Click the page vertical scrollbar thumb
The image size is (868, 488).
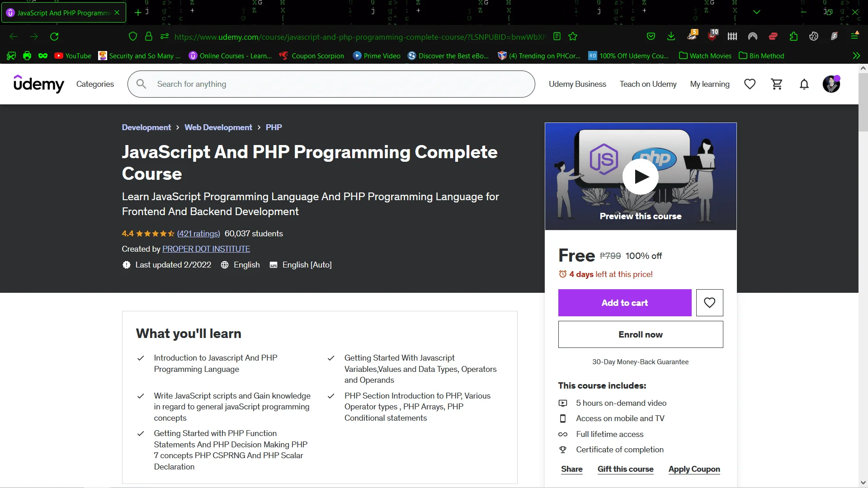pos(863,102)
